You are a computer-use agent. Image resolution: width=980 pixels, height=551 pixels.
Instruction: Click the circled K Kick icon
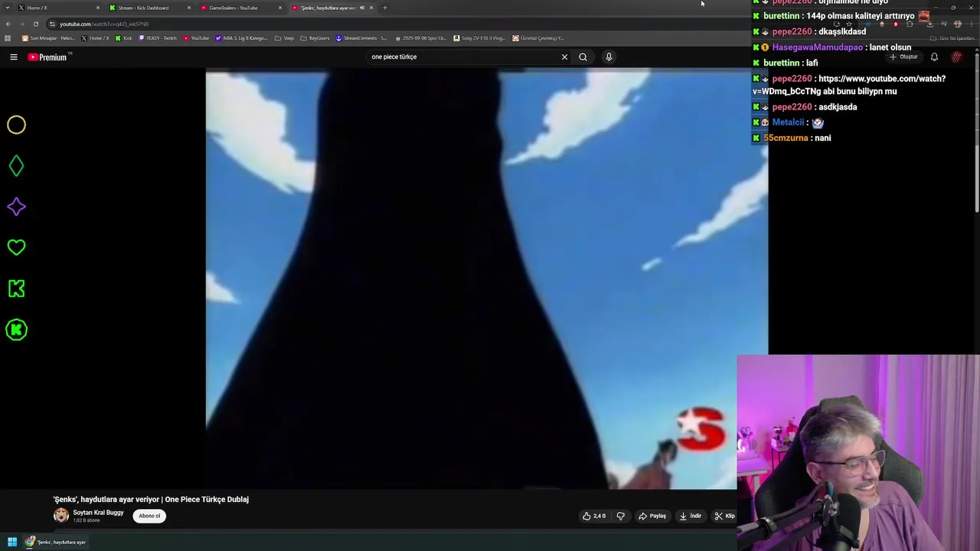pyautogui.click(x=16, y=330)
